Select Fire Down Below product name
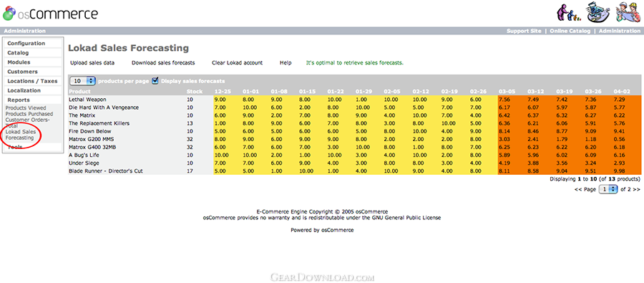This screenshot has height=283, width=644. [x=89, y=131]
